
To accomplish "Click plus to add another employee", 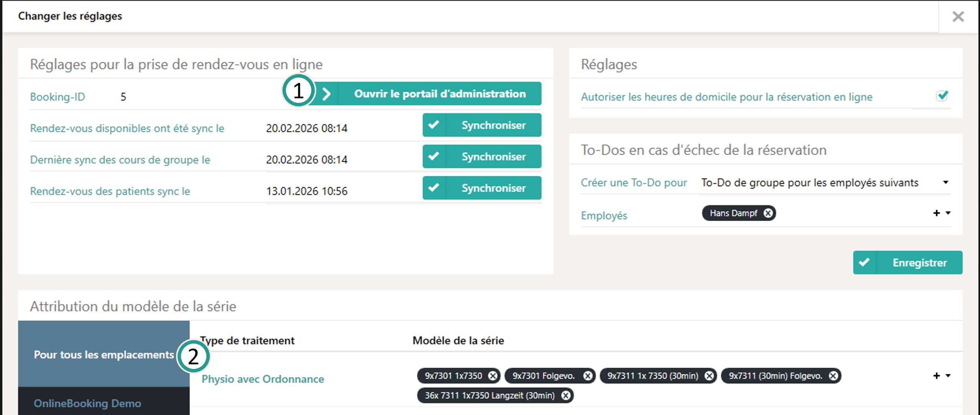I will (937, 212).
